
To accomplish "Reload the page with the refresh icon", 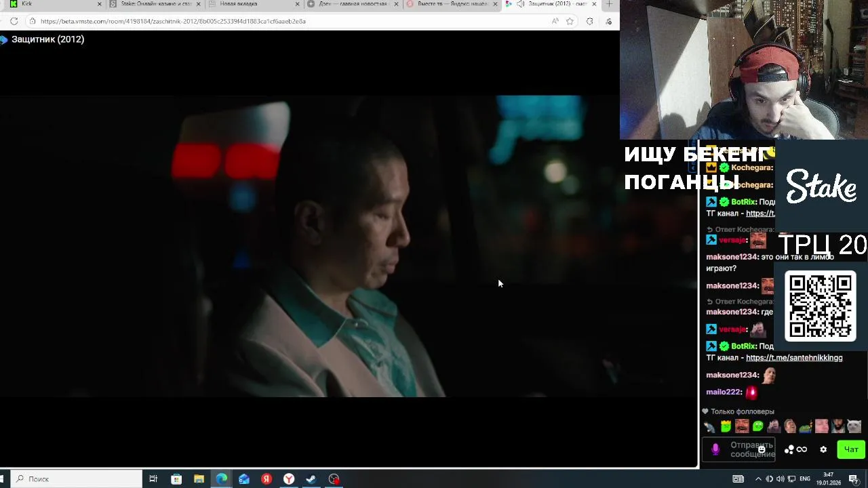I will coord(14,21).
